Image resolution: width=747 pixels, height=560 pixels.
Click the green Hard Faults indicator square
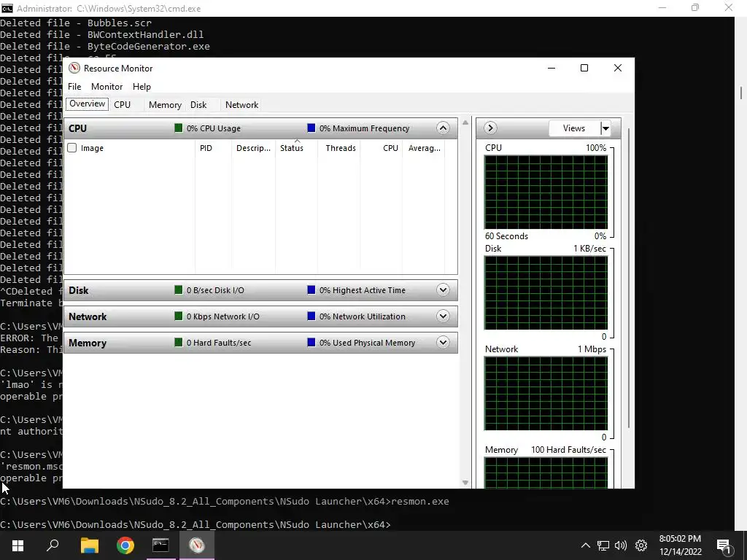tap(179, 343)
